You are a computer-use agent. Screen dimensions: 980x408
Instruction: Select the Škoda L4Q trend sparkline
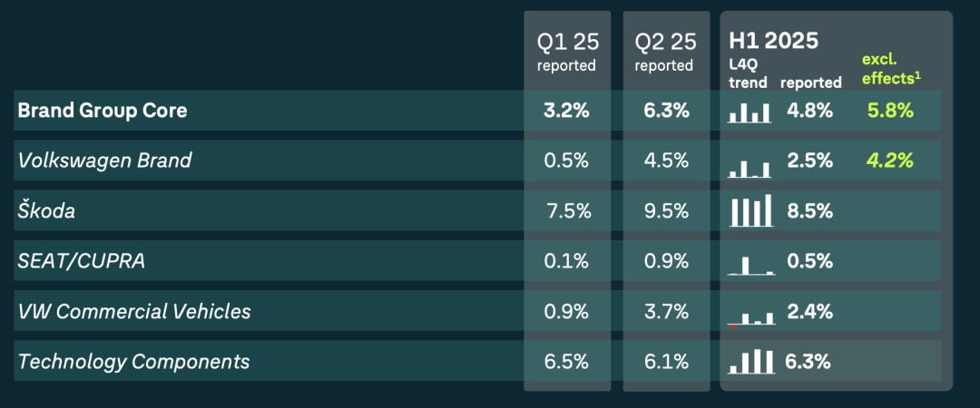[750, 211]
